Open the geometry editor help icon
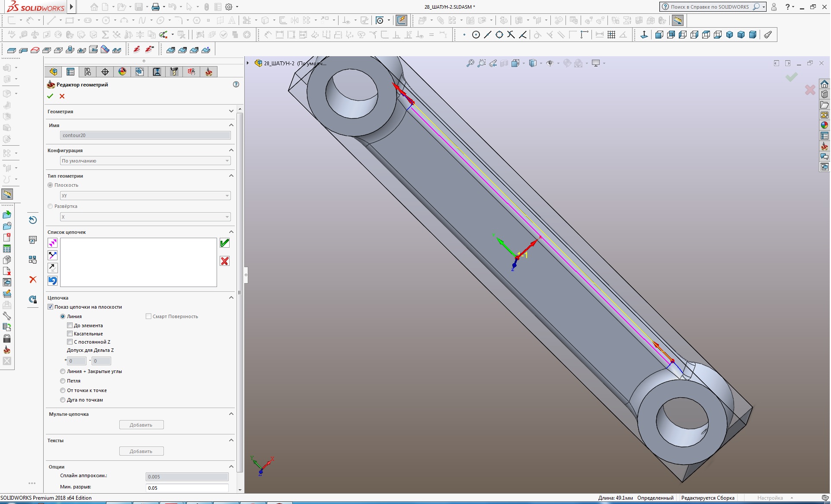The height and width of the screenshot is (504, 831). coord(236,84)
